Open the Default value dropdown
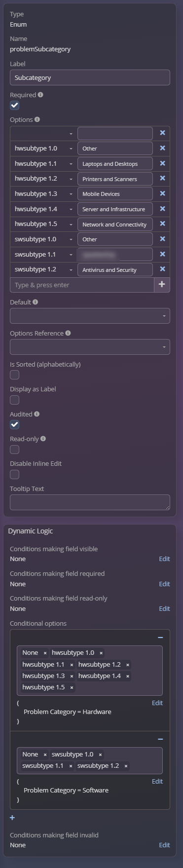Viewport: 183px width, 868px height. coord(90,316)
